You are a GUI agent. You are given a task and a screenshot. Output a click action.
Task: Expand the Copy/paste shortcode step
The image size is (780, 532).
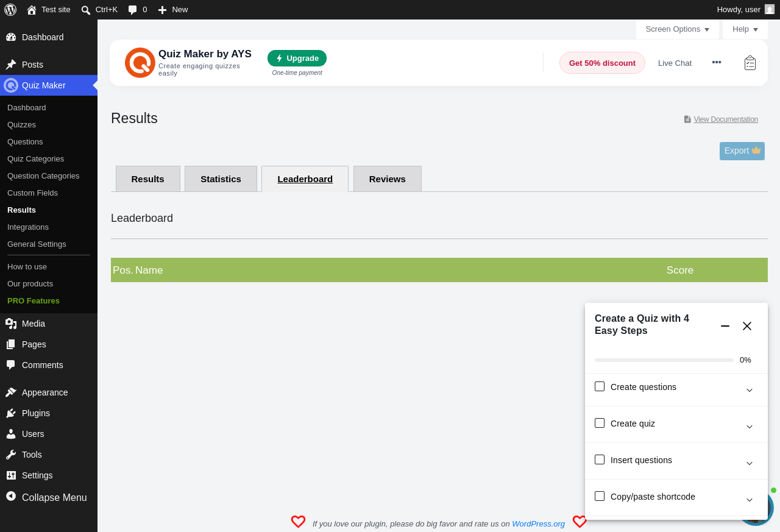tap(750, 500)
